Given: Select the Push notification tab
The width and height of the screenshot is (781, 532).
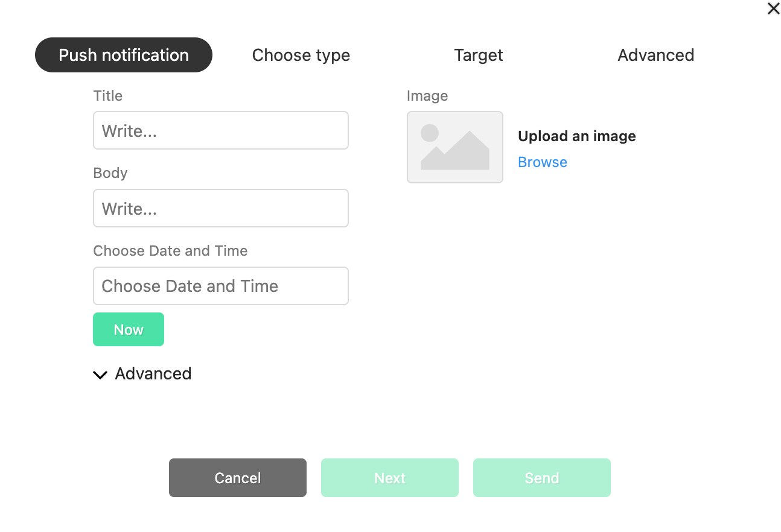Looking at the screenshot, I should (x=124, y=55).
